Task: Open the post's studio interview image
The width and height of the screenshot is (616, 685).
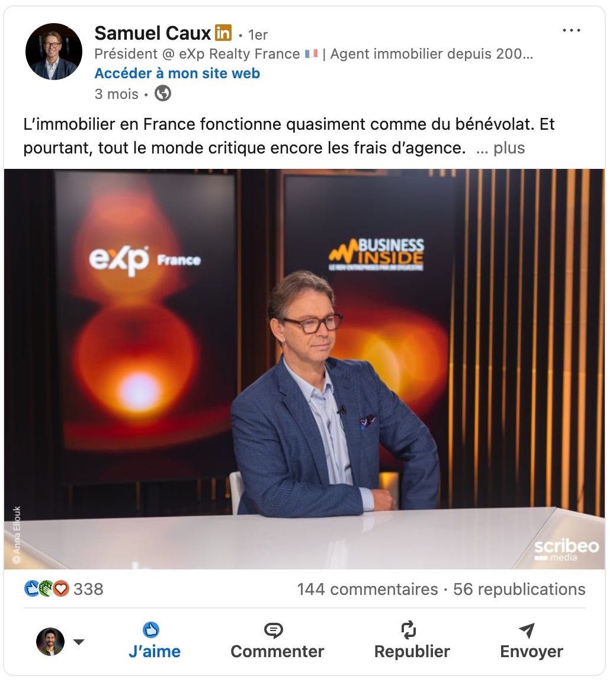Action: coord(304,369)
